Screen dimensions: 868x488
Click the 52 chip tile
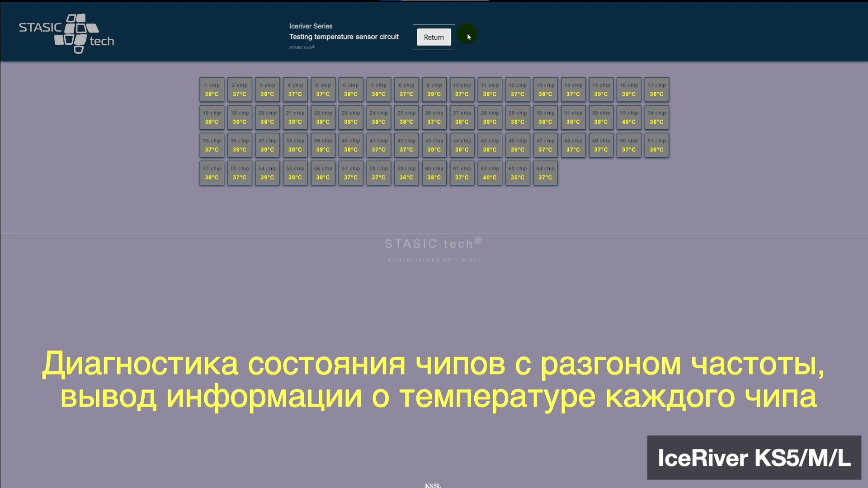[x=212, y=173]
